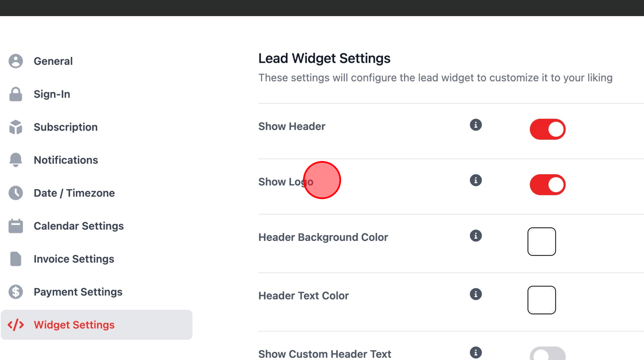This screenshot has width=644, height=360.
Task: Open the Header Background Color swatch
Action: 542,242
